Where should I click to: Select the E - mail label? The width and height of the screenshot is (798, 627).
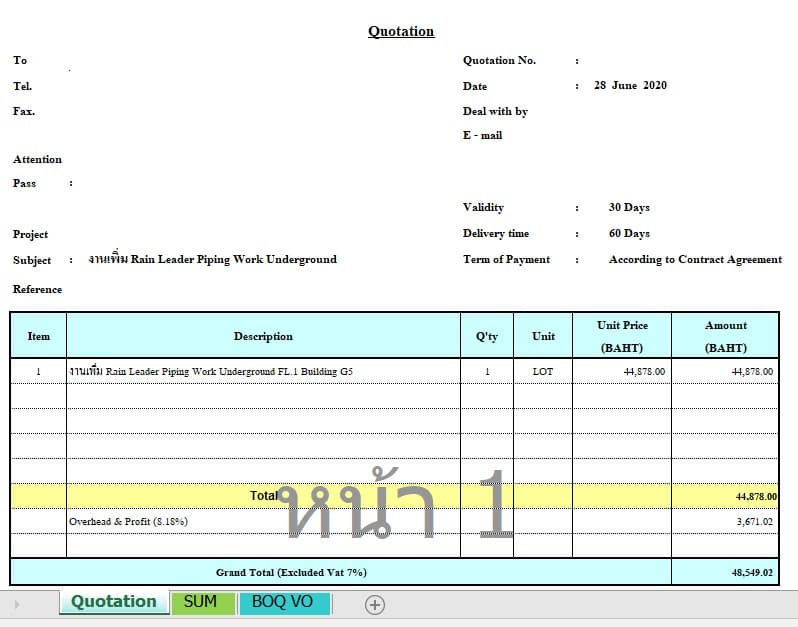pos(482,135)
